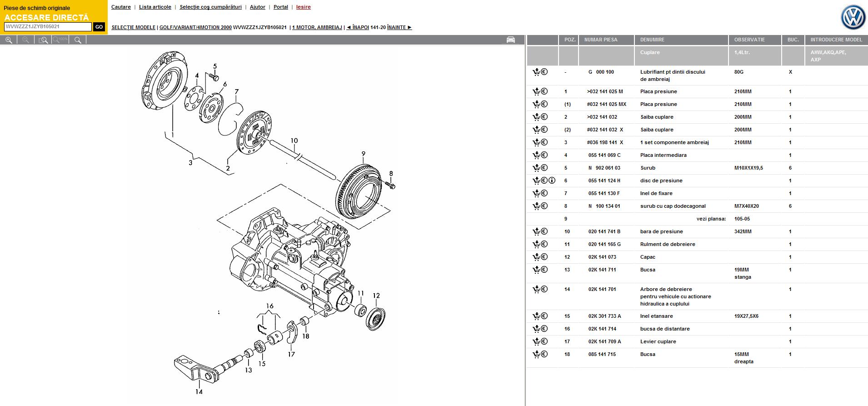Click the car icon above the diagram

511,40
